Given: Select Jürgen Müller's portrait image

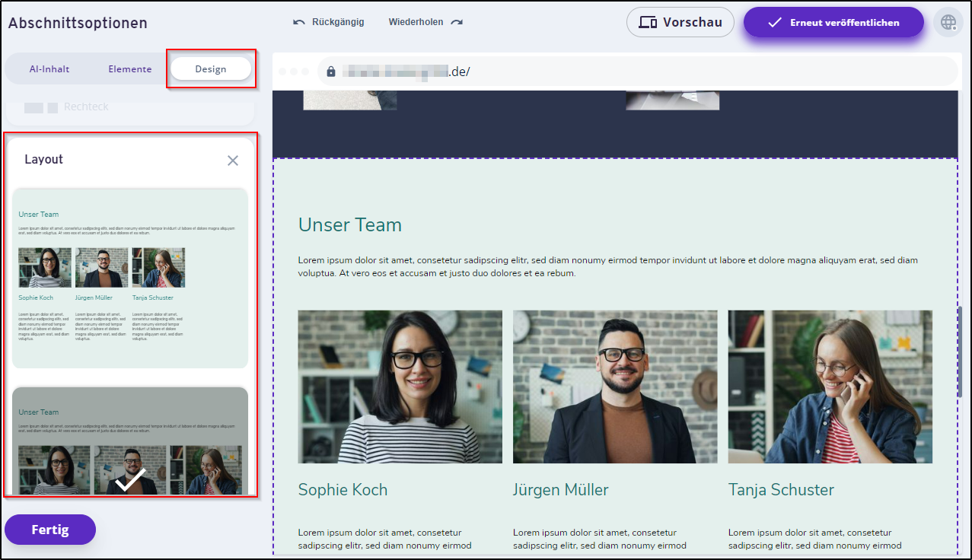Looking at the screenshot, I should (x=615, y=387).
